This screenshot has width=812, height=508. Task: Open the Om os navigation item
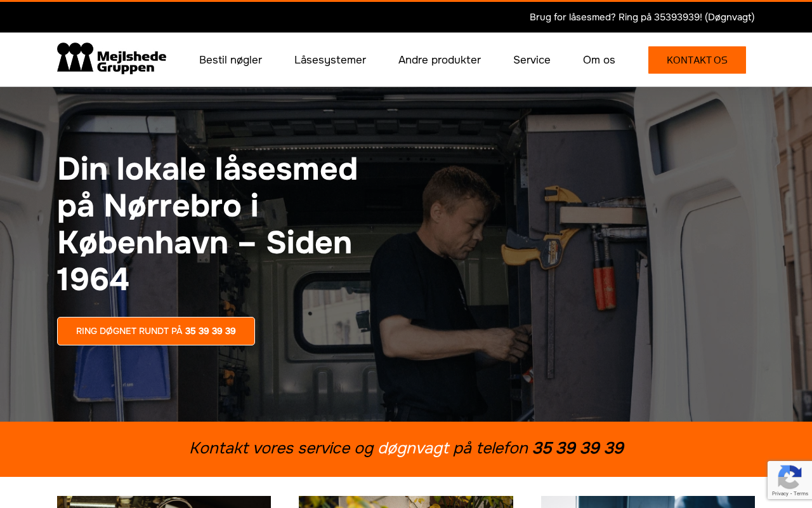pos(599,60)
